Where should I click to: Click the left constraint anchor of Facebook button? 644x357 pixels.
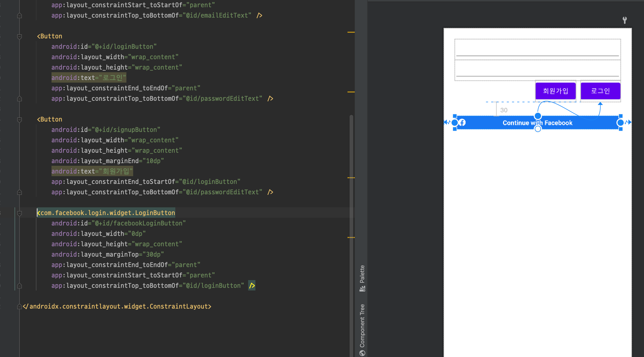(455, 122)
